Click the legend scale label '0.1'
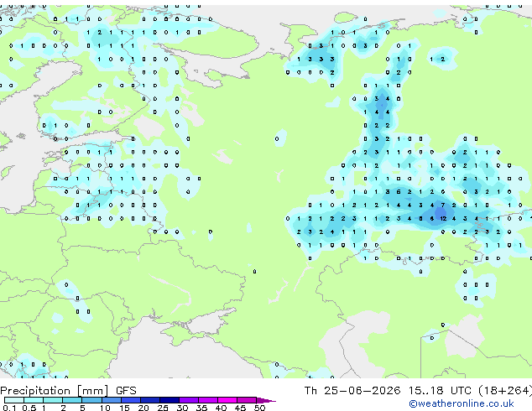532x411 pixels. 9,408
